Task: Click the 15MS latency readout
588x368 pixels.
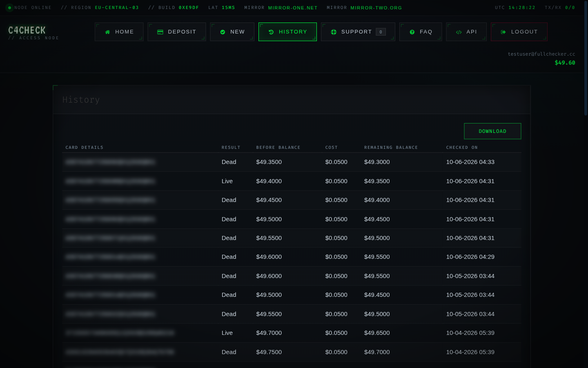Action: (x=228, y=8)
